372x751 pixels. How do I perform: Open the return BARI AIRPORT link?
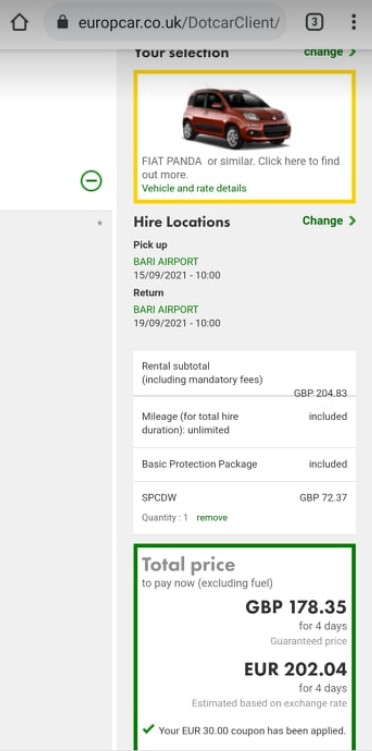(x=166, y=309)
